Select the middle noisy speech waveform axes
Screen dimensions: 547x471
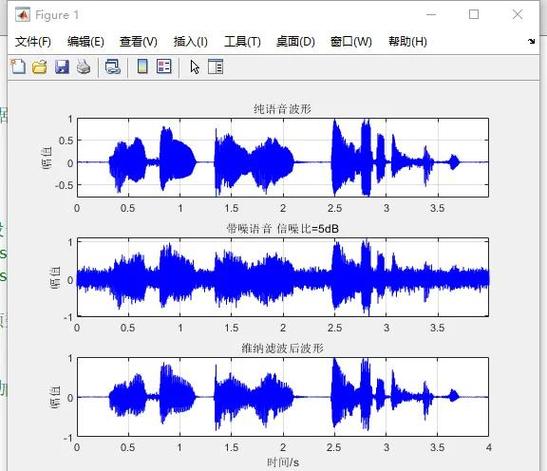(x=283, y=277)
